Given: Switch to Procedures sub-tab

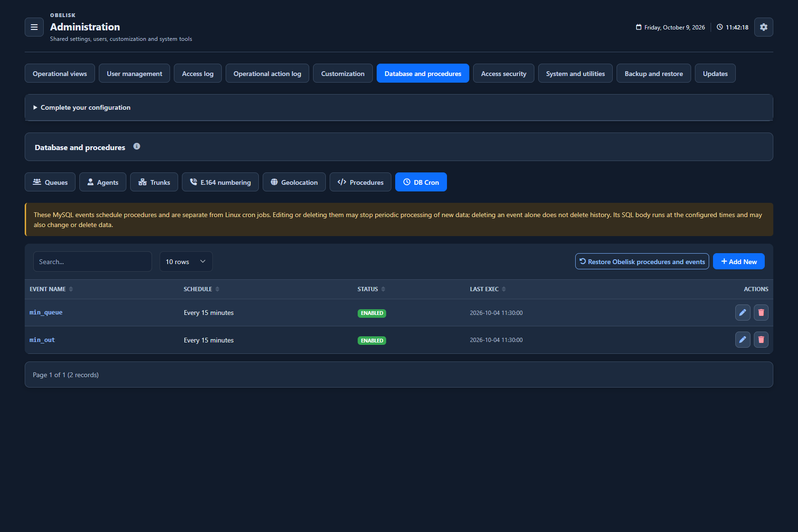Looking at the screenshot, I should tap(361, 182).
